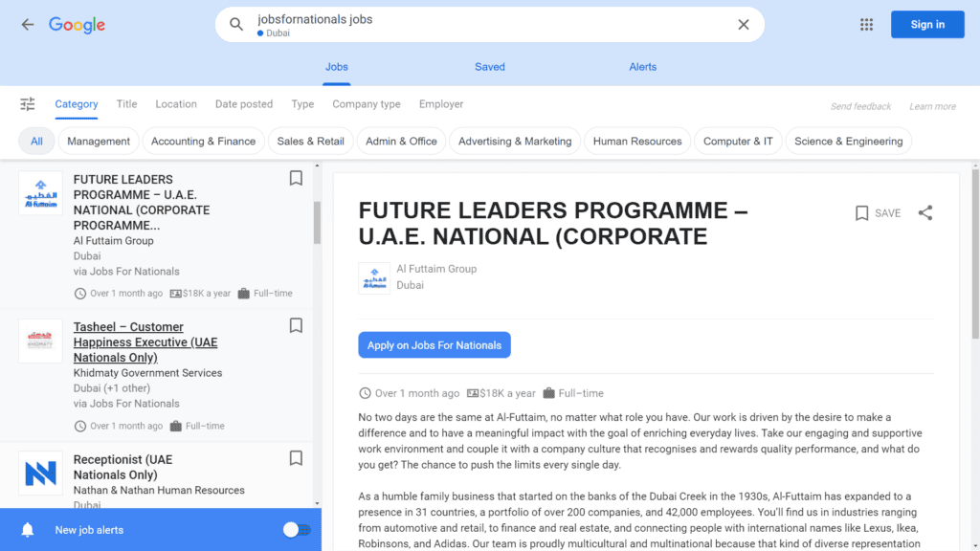This screenshot has width=980, height=551.
Task: Open the Google apps grid
Action: coord(866,24)
